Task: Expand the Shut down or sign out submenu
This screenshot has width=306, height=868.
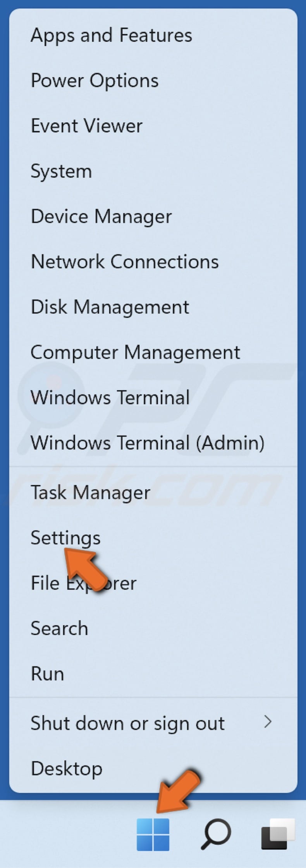Action: pyautogui.click(x=127, y=723)
